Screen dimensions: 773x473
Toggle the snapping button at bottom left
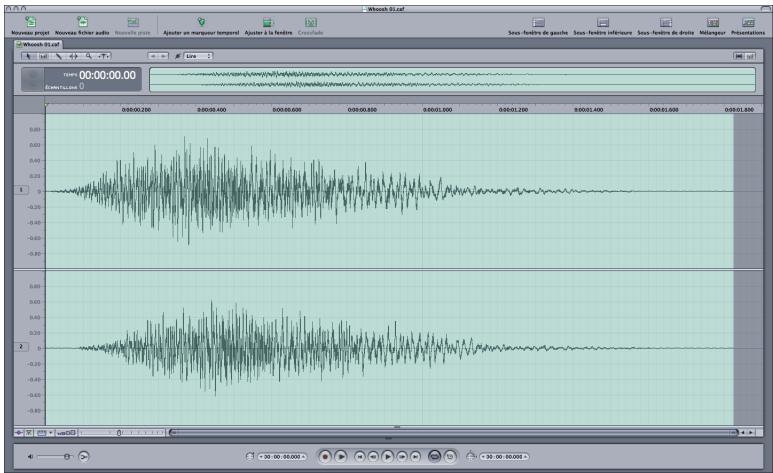19,433
